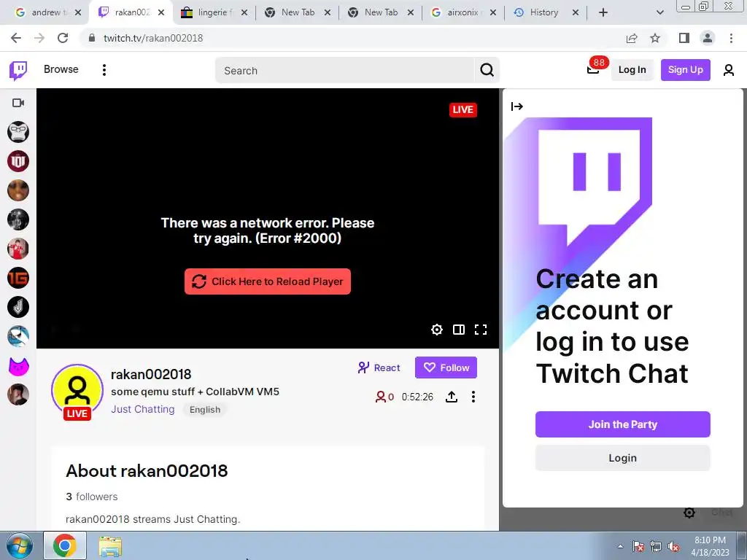The width and height of the screenshot is (747, 560).
Task: Click the taskbar clock
Action: pyautogui.click(x=710, y=546)
